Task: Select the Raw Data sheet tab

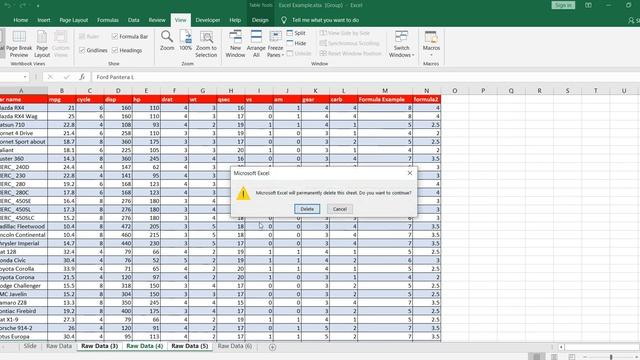Action: coord(59,346)
